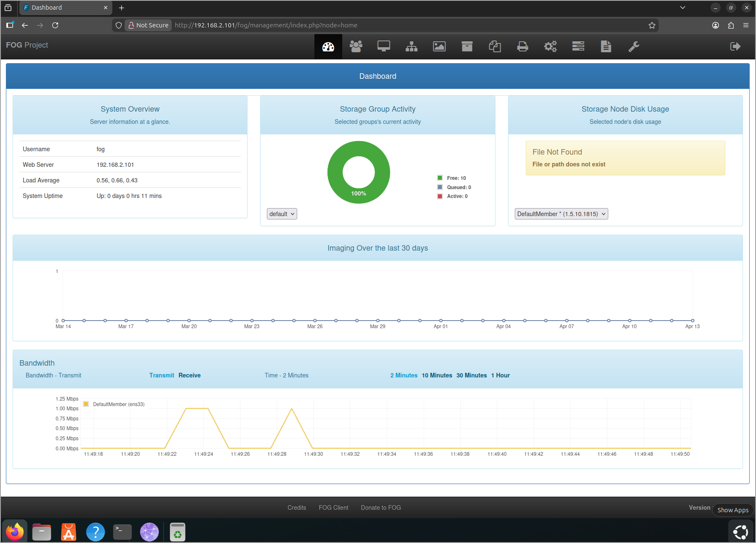Open the Tasks list icon
The image size is (756, 543).
click(578, 46)
